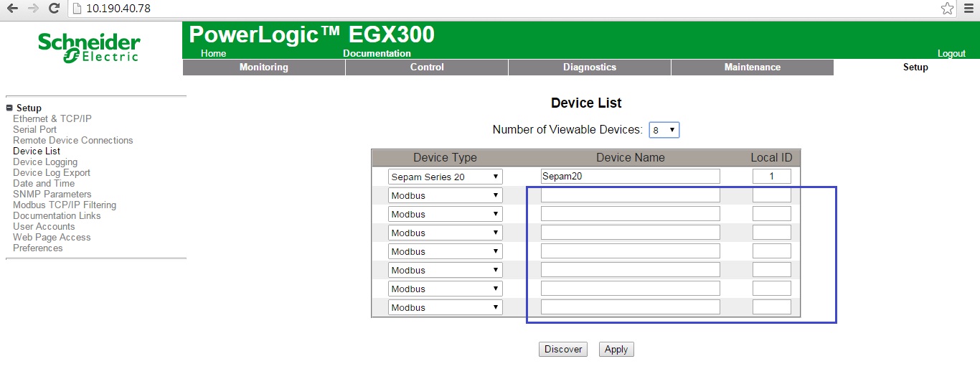Open the Sepam Series 20 device type dropdown

pos(445,177)
